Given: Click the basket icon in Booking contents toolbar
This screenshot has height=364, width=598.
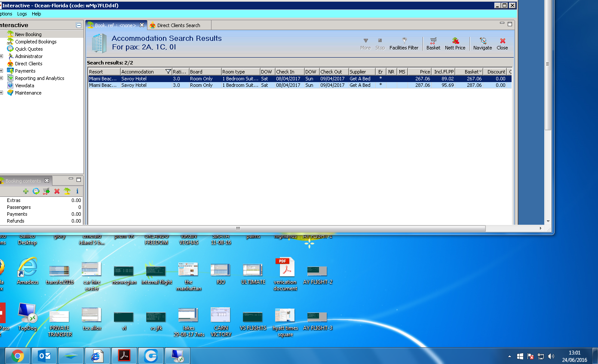Looking at the screenshot, I should pos(46,191).
